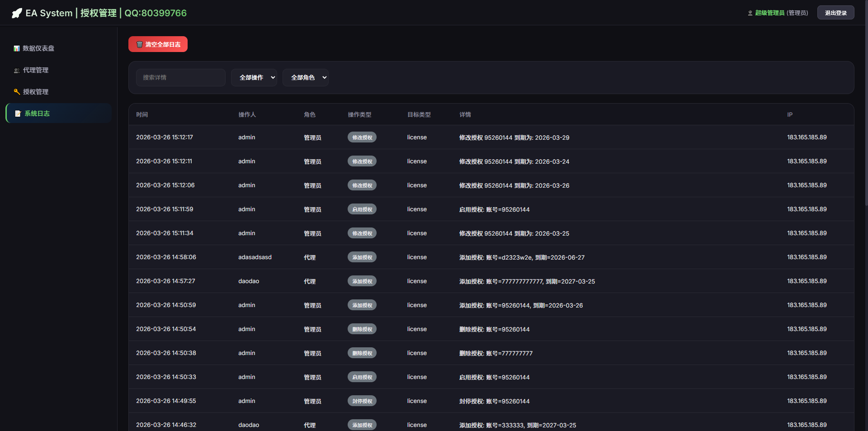The image size is (868, 431).
Task: Click operator admin in the 15:11:59 row
Action: tap(247, 209)
